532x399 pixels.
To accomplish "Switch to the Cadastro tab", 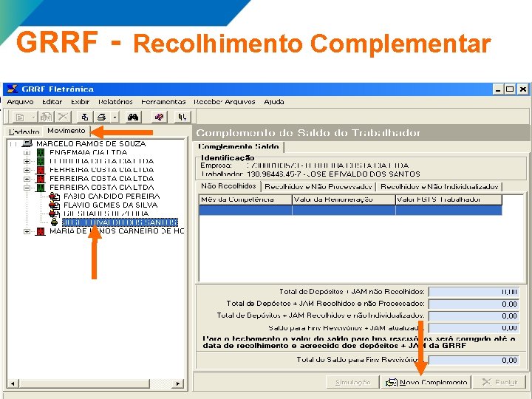I will click(24, 132).
